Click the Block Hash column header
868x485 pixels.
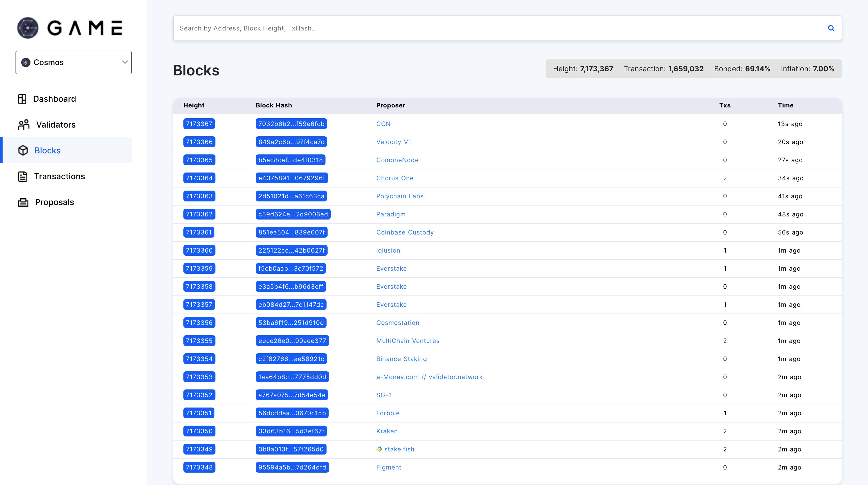point(274,105)
